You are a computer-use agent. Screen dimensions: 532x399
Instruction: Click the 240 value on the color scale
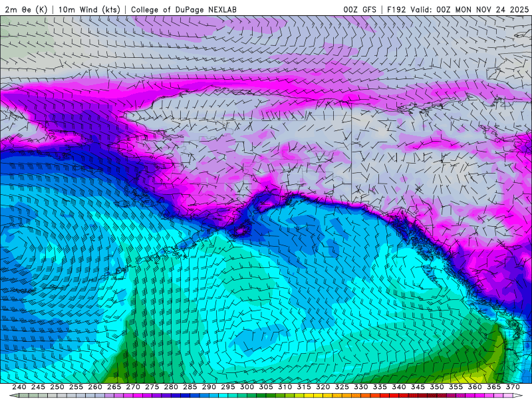[19, 387]
